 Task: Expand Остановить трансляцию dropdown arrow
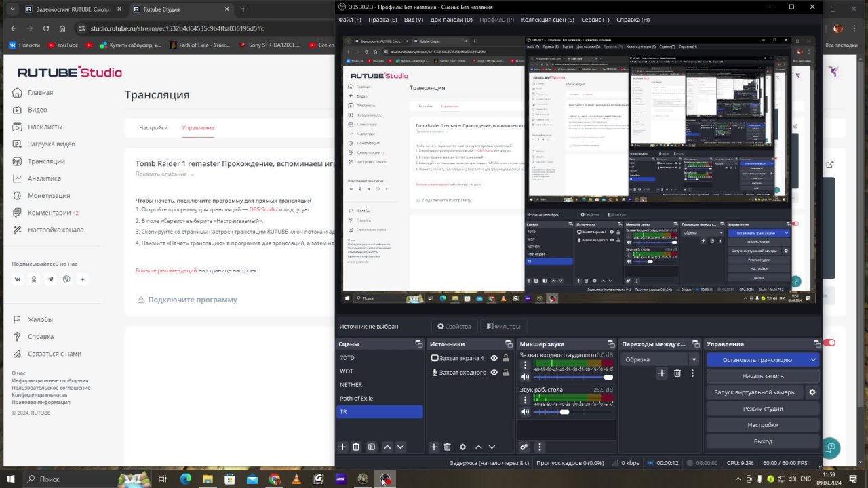click(813, 360)
